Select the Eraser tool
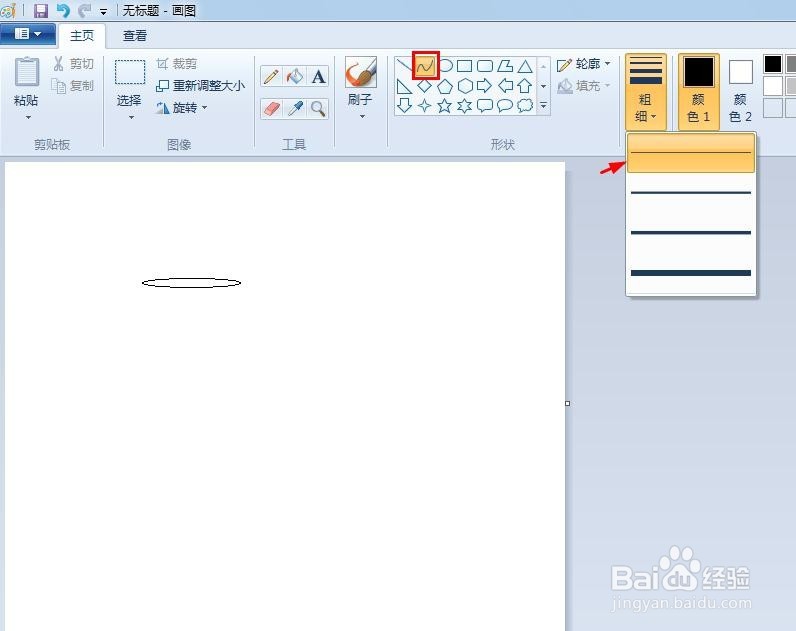The width and height of the screenshot is (796, 631). coord(271,109)
